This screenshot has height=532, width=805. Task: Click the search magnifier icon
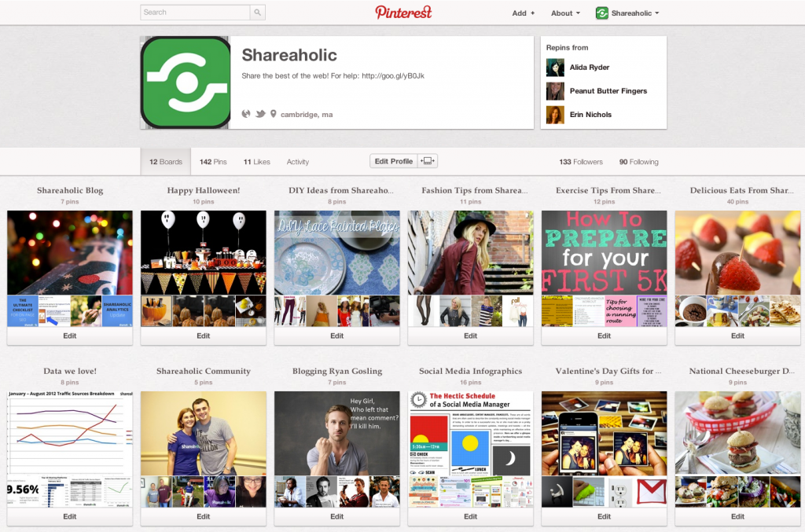tap(257, 13)
